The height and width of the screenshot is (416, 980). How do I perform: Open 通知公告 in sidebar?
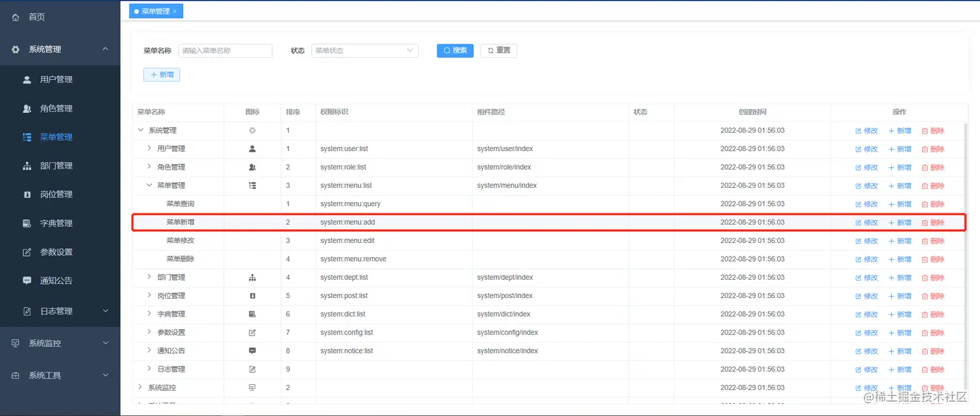coord(60,281)
